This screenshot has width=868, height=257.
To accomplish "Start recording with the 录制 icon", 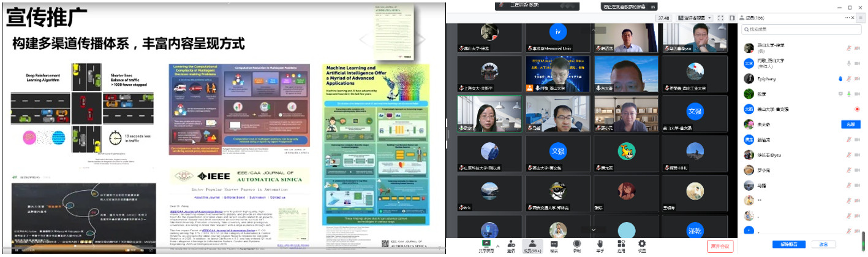I will pos(576,245).
